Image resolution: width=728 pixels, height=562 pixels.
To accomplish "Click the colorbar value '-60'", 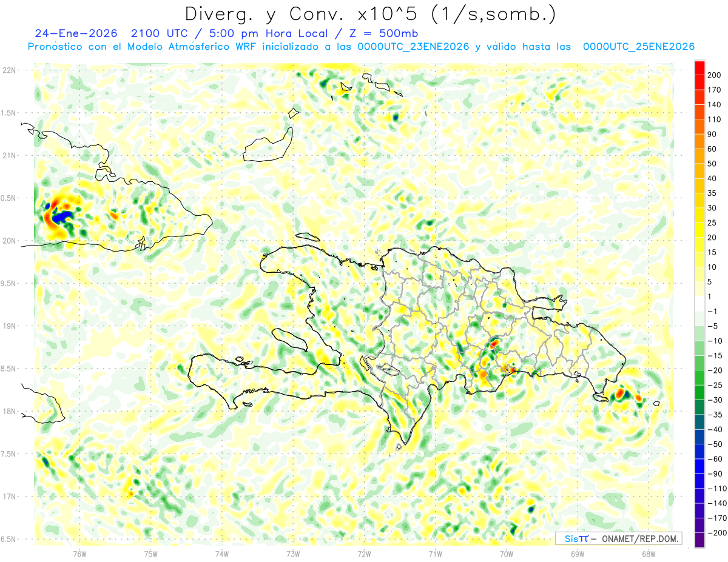I will pyautogui.click(x=716, y=460).
